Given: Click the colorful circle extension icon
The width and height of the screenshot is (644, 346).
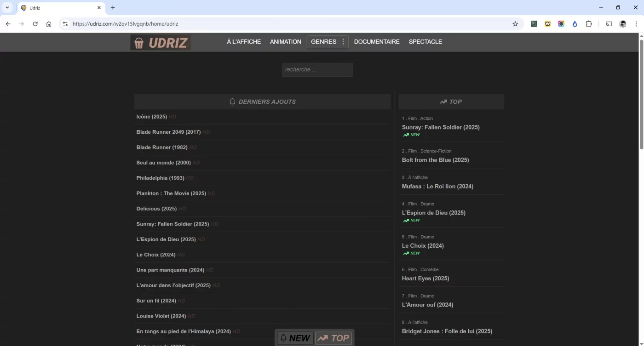Looking at the screenshot, I should coord(561,24).
